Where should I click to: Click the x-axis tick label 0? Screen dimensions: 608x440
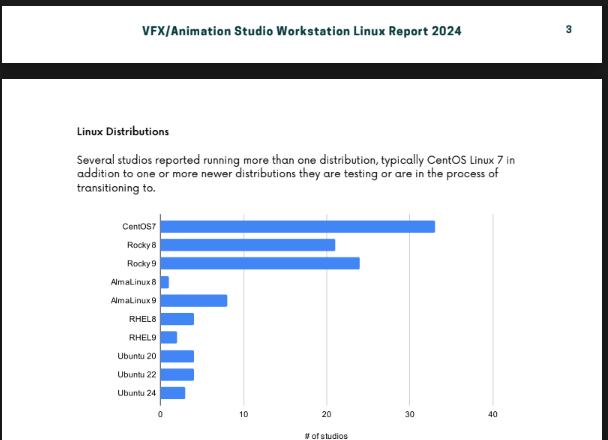(x=160, y=414)
